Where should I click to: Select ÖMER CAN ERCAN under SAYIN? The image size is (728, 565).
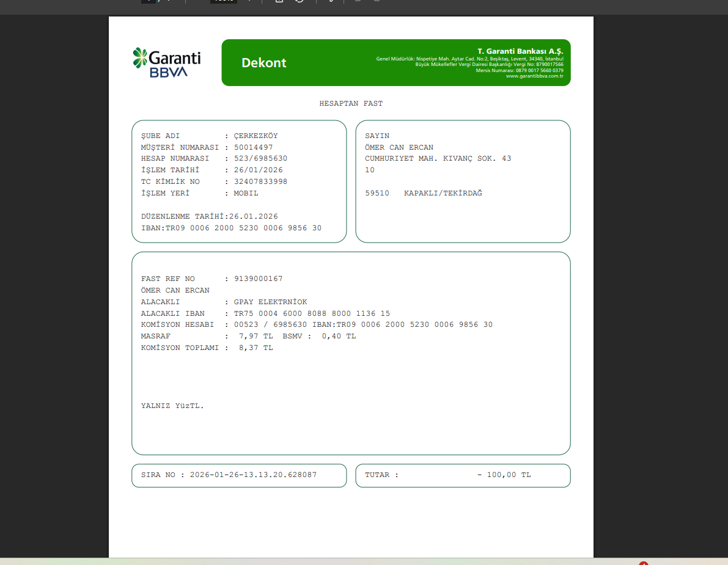399,148
